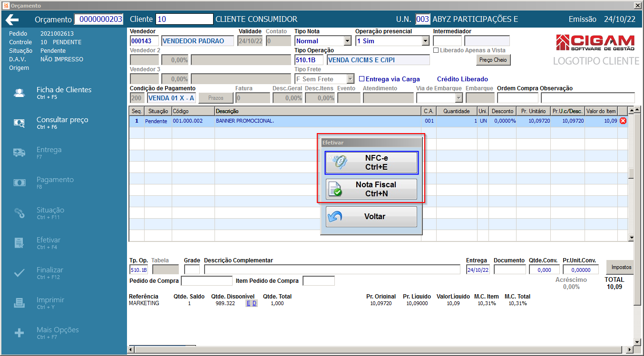Click the Descrição Complementar field

(x=332, y=269)
